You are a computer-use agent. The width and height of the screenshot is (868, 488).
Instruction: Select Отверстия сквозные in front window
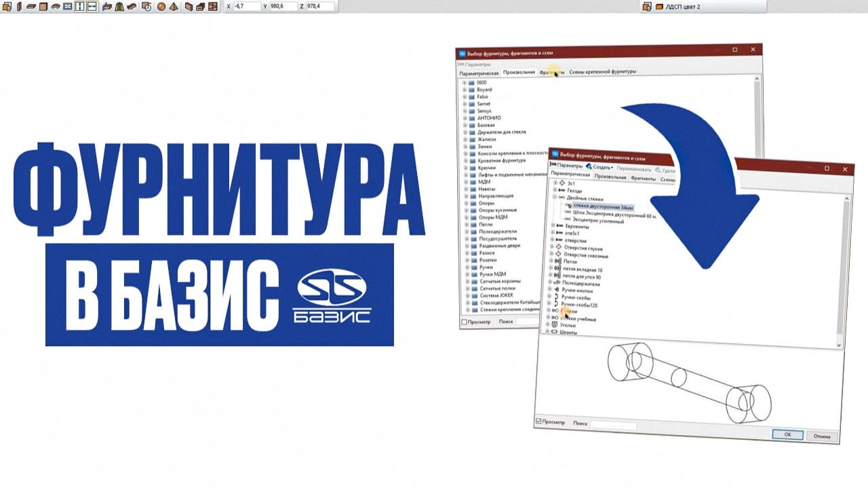pos(587,256)
